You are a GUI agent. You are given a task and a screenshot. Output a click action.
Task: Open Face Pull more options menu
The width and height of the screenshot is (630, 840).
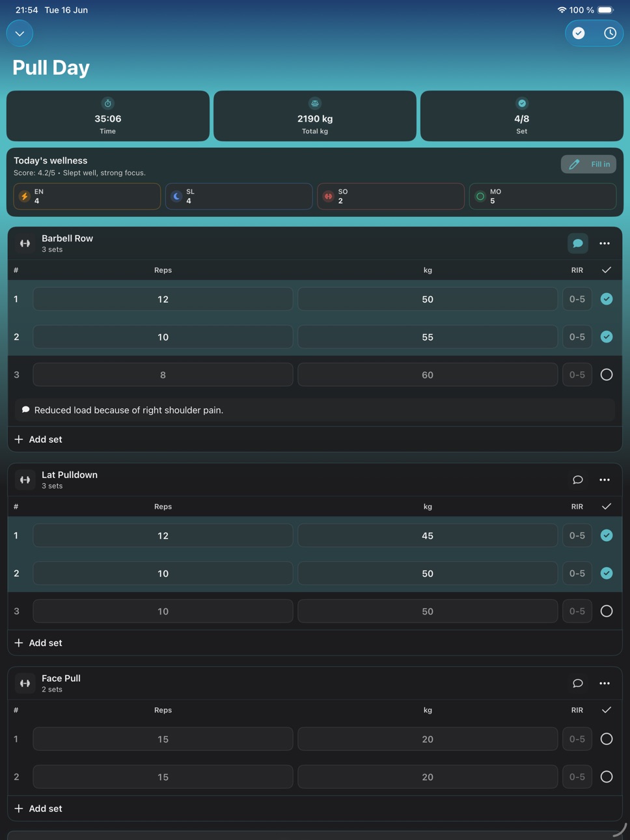(x=605, y=683)
